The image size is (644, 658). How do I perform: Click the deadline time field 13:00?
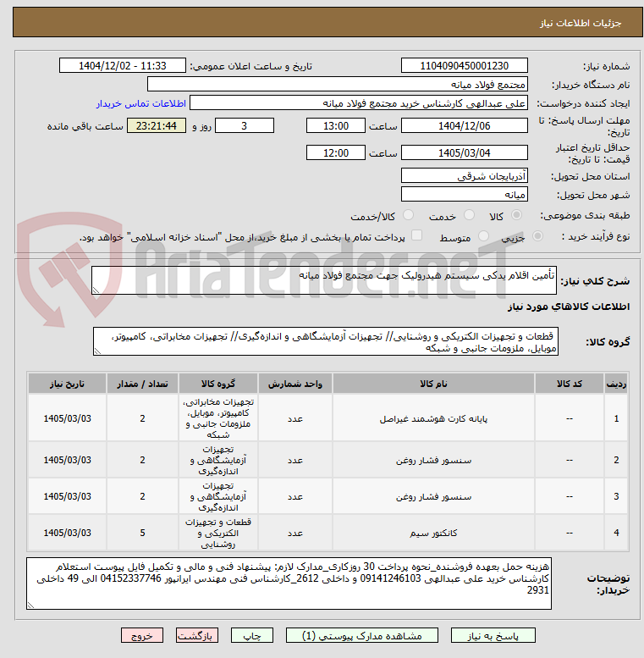click(336, 125)
